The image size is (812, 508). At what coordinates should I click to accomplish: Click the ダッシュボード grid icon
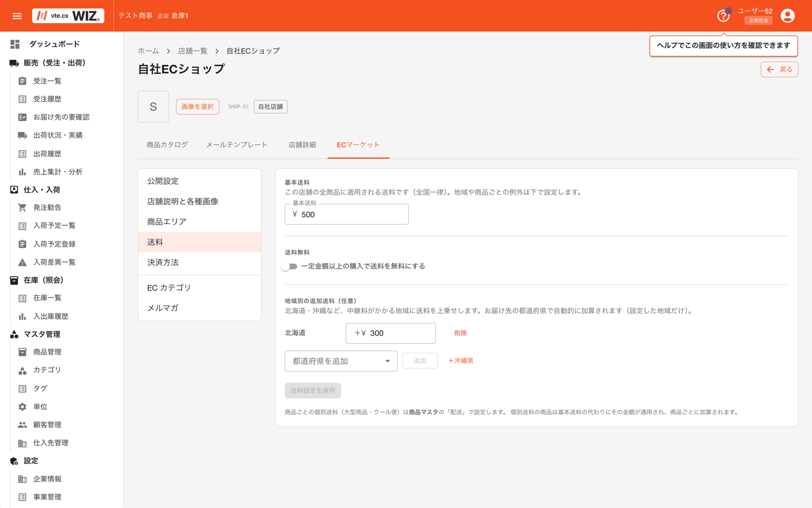(x=15, y=44)
